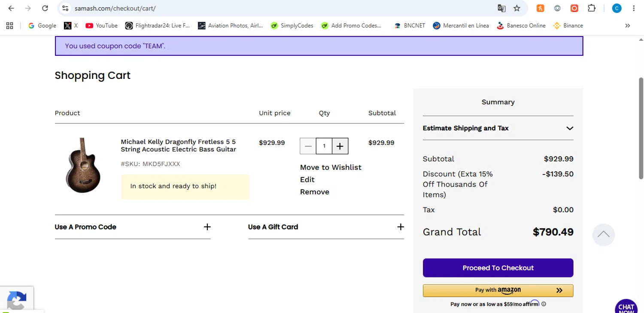Click the red square extension icon
Viewport: 644px width, 313px height.
(x=574, y=8)
